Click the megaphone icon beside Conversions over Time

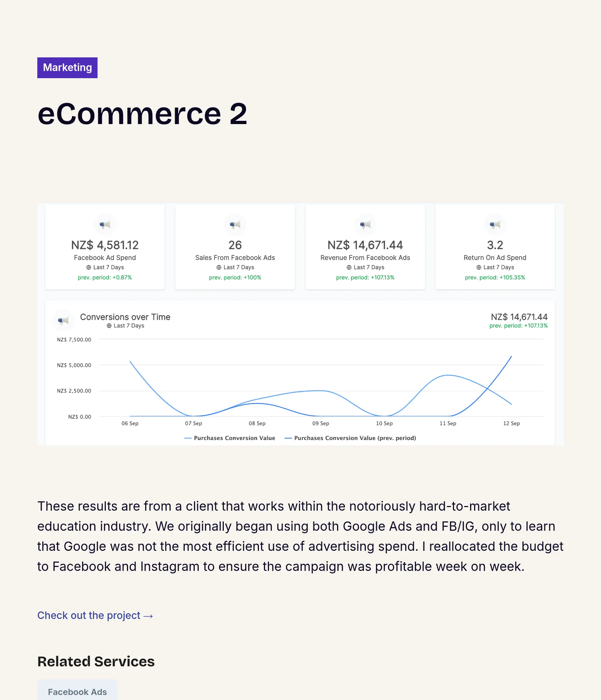[x=63, y=321]
